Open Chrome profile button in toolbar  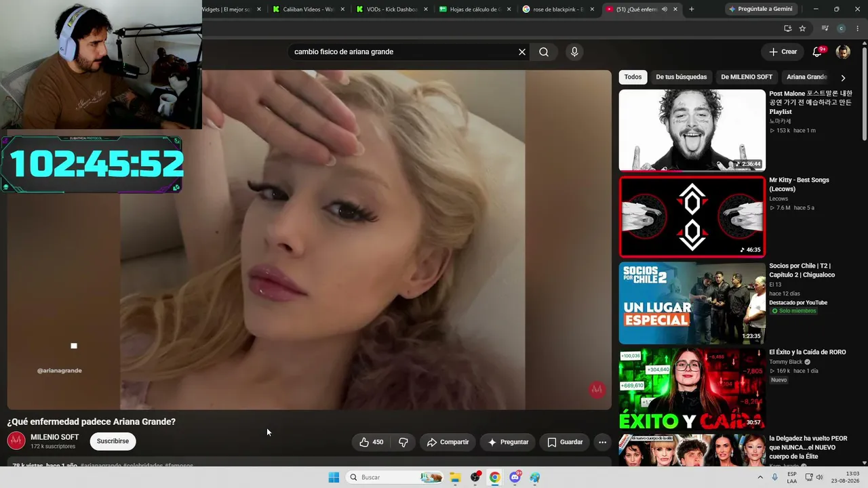pyautogui.click(x=842, y=28)
